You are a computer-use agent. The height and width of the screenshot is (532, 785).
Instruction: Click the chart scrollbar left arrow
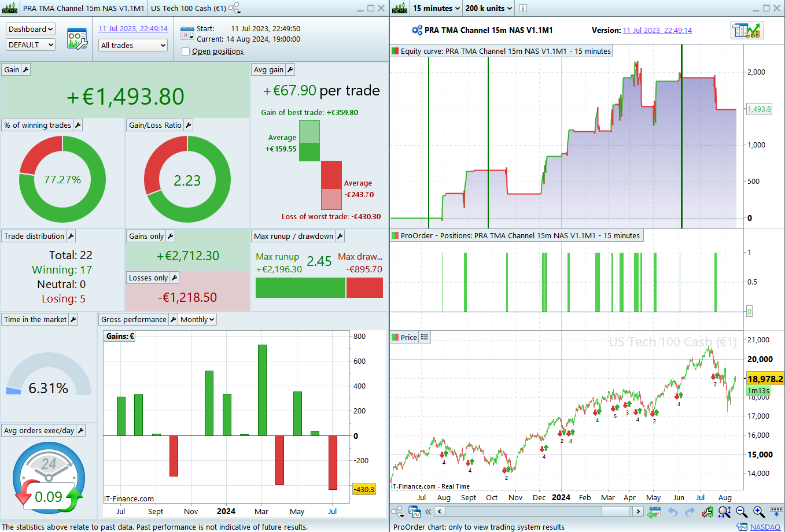tap(440, 511)
